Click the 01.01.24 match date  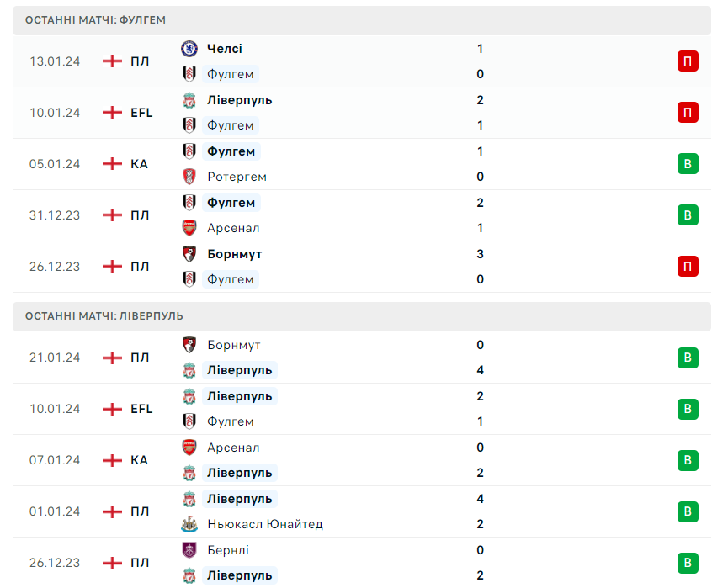55,511
